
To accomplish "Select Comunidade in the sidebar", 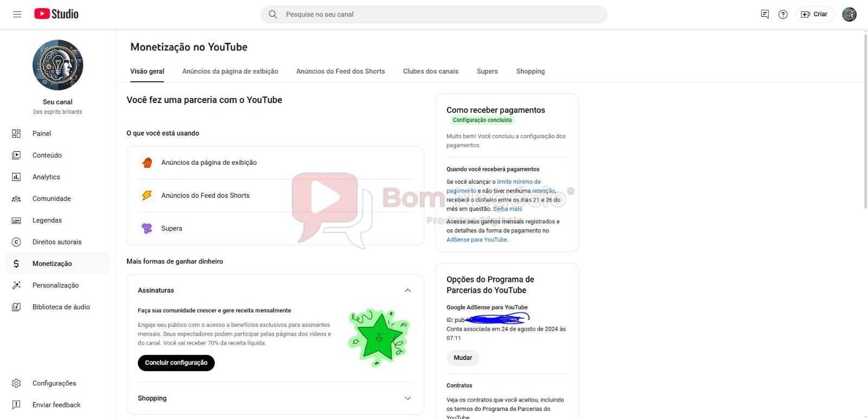I will tap(58, 198).
